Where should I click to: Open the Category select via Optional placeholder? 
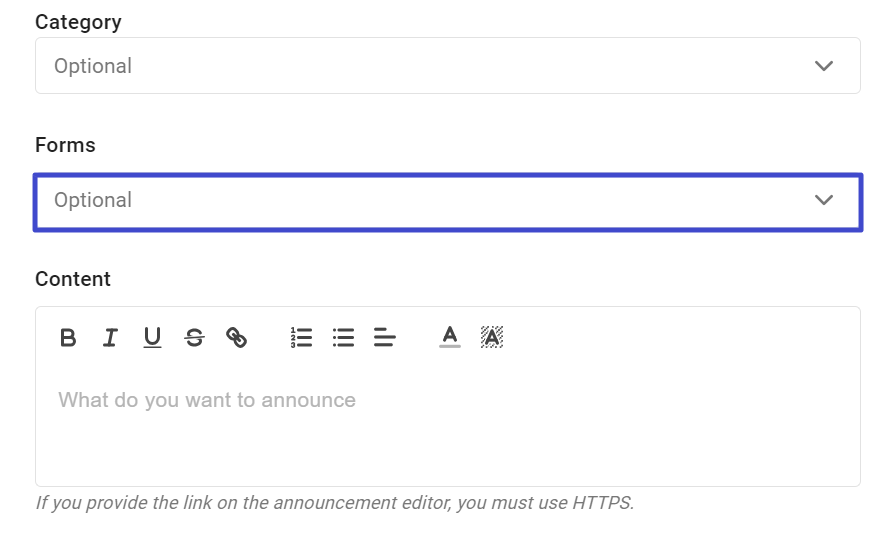tap(93, 66)
